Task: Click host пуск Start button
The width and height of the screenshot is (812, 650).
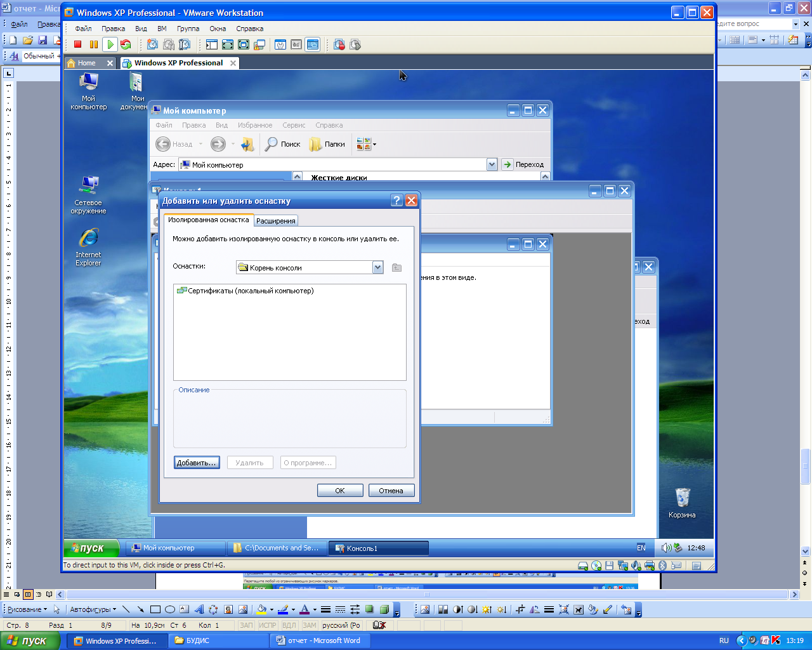Action: [x=29, y=640]
